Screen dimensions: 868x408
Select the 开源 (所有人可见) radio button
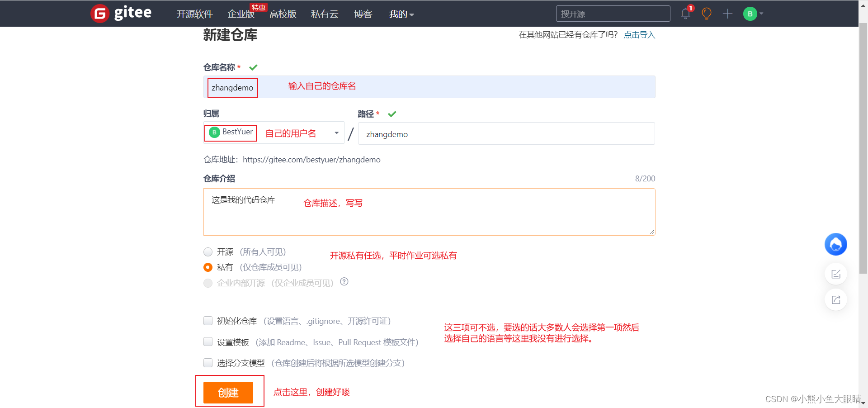click(x=208, y=252)
